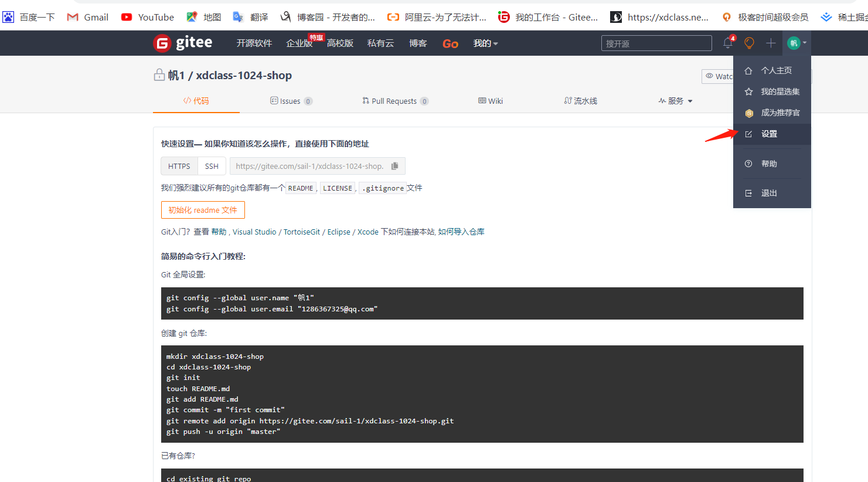The height and width of the screenshot is (482, 868).
Task: Click the git config user.email line
Action: [x=272, y=309]
